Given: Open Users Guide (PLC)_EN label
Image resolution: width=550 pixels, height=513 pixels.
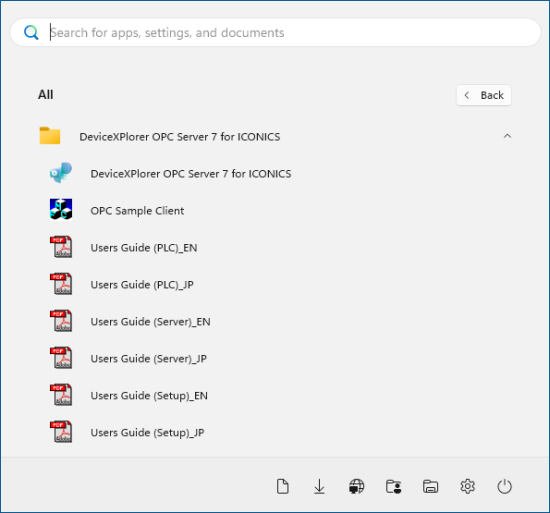Looking at the screenshot, I should point(144,248).
